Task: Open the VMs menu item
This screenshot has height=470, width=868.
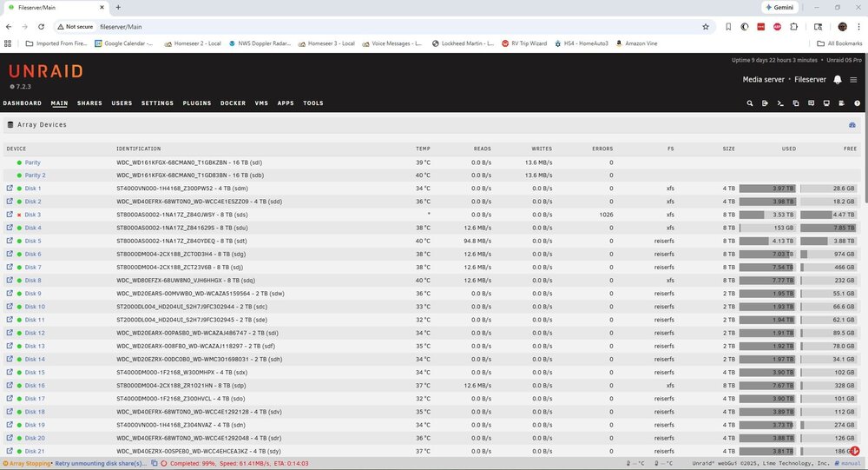Action: pyautogui.click(x=261, y=103)
